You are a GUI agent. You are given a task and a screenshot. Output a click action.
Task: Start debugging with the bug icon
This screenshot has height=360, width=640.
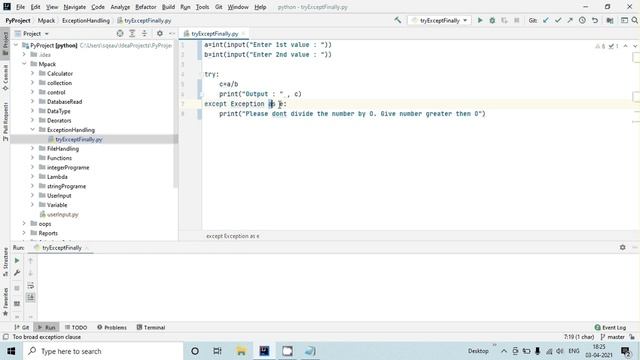pyautogui.click(x=492, y=20)
